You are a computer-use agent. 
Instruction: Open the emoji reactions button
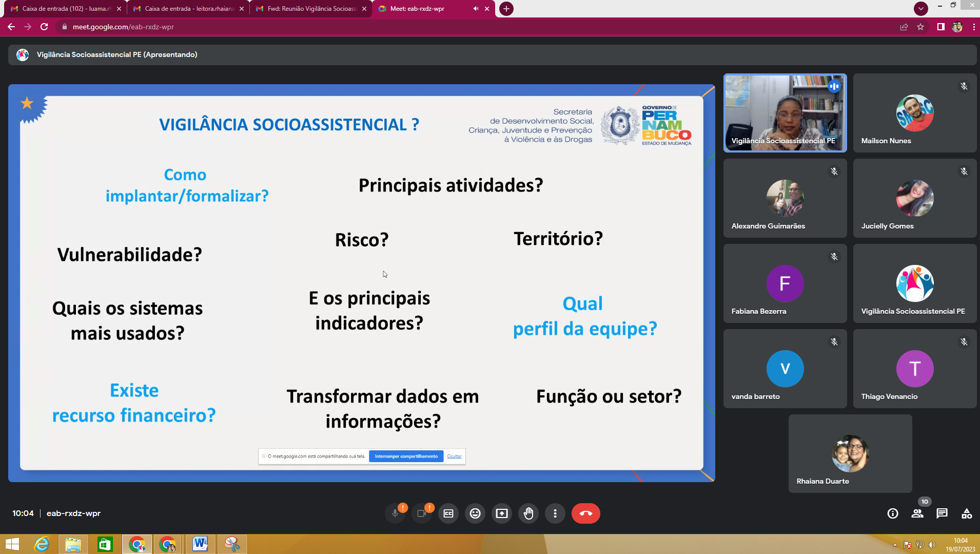pyautogui.click(x=475, y=513)
